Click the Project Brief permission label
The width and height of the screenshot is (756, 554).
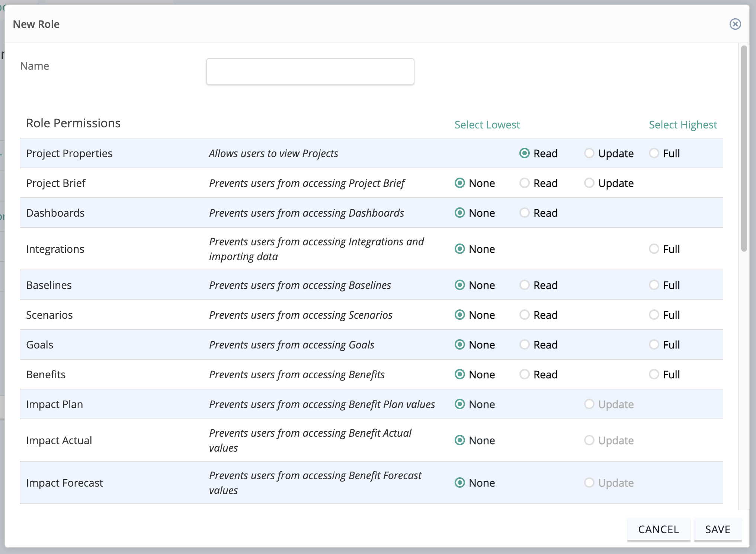point(56,183)
